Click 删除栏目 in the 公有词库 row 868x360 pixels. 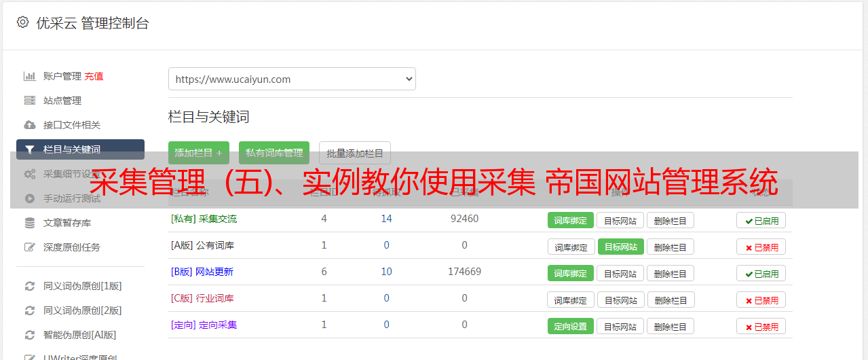[671, 247]
